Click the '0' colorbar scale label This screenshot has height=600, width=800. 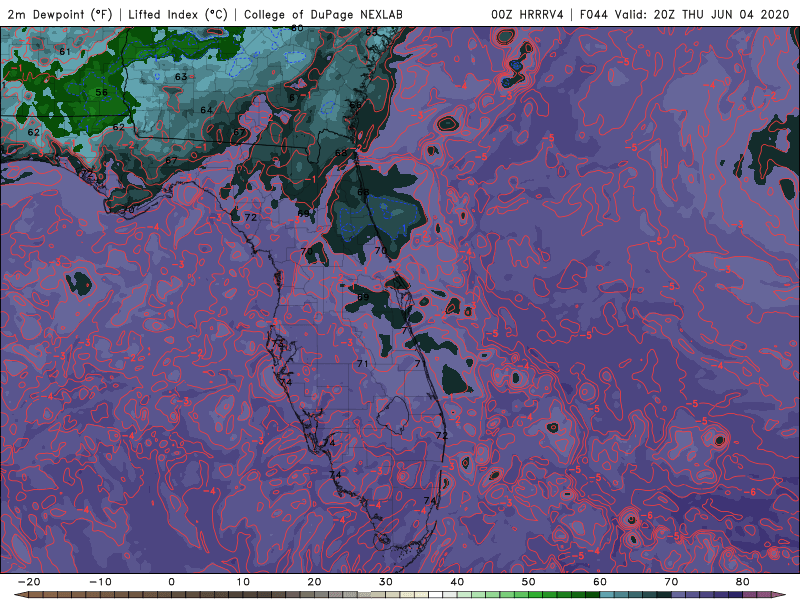[171, 582]
